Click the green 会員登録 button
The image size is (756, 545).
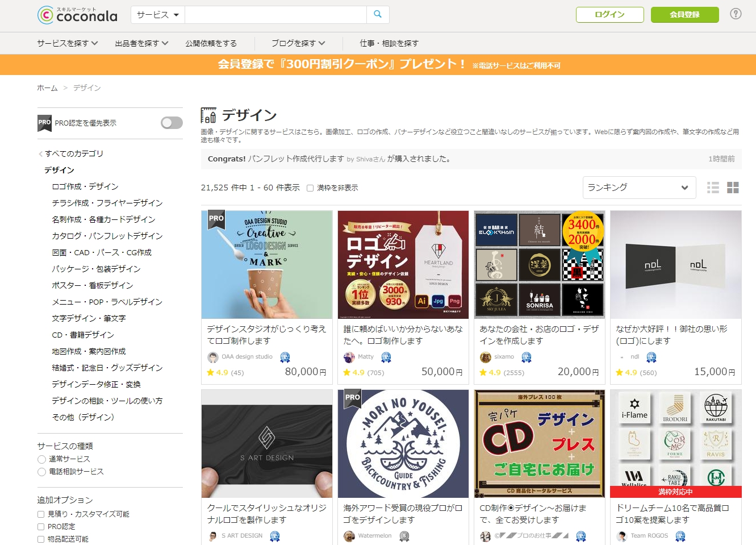click(684, 15)
